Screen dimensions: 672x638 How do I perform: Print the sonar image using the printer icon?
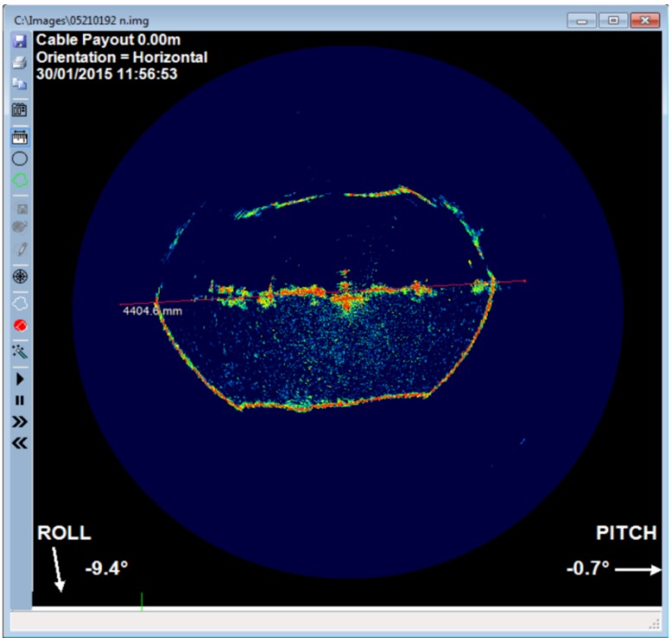20,62
